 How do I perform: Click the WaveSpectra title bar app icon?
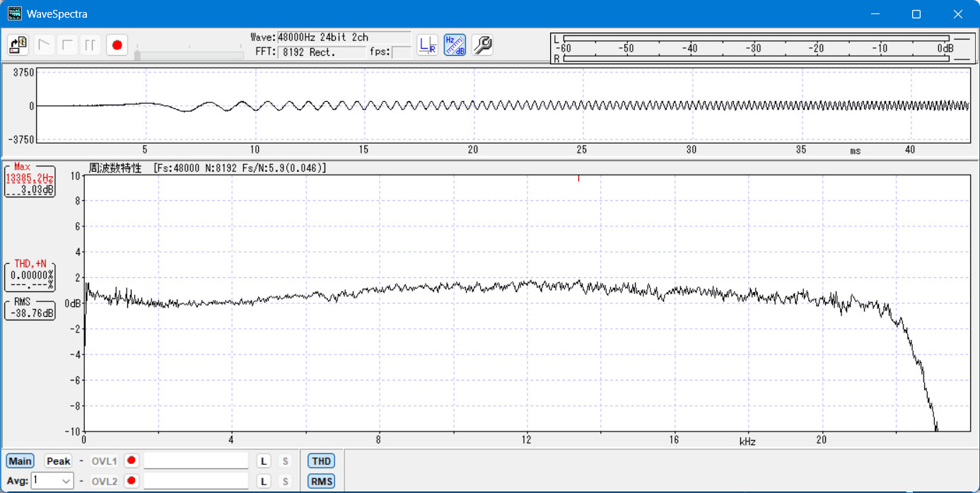[x=14, y=13]
